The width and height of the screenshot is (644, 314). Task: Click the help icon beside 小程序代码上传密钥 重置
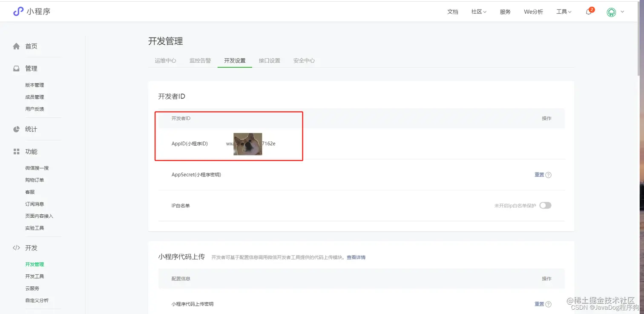coord(549,304)
